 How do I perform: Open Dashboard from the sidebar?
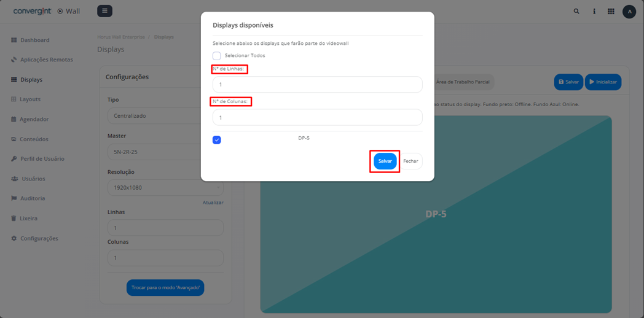[34, 40]
